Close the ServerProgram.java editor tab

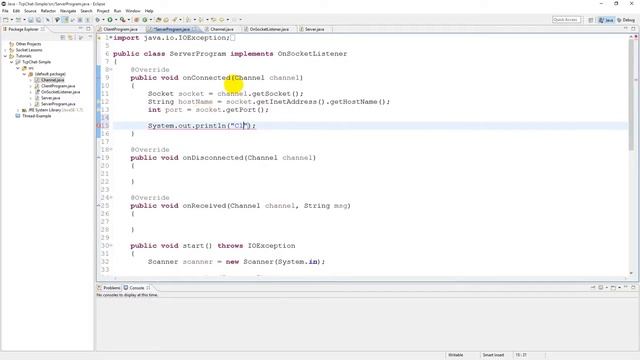point(194,29)
